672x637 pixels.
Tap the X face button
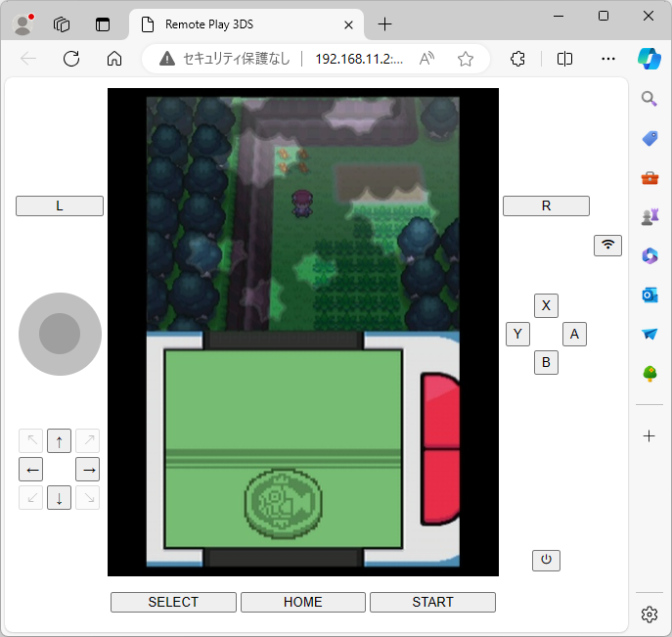(x=546, y=305)
